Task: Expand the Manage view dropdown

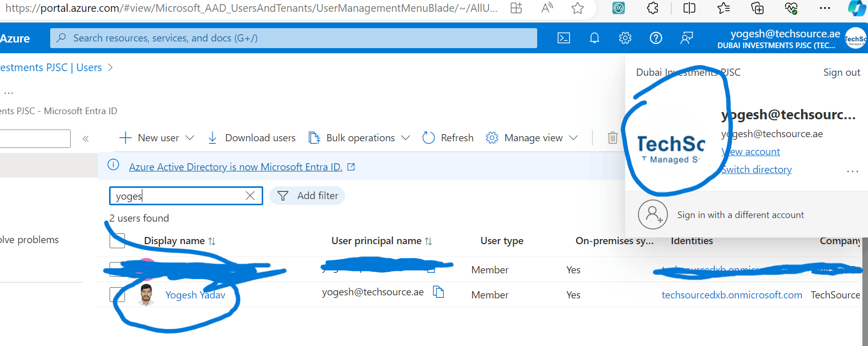Action: pyautogui.click(x=574, y=138)
